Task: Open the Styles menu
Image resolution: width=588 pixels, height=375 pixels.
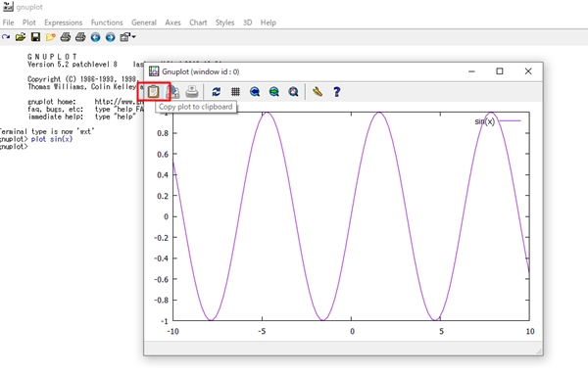Action: pyautogui.click(x=224, y=23)
